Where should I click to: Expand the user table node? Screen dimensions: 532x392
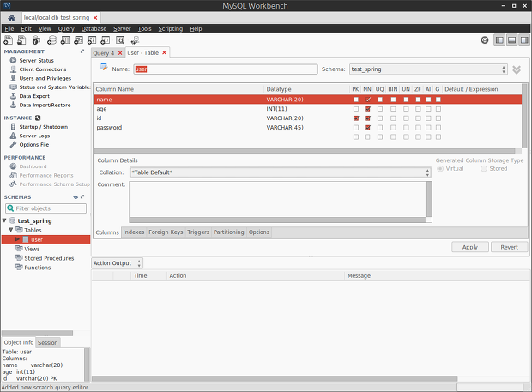pos(17,239)
